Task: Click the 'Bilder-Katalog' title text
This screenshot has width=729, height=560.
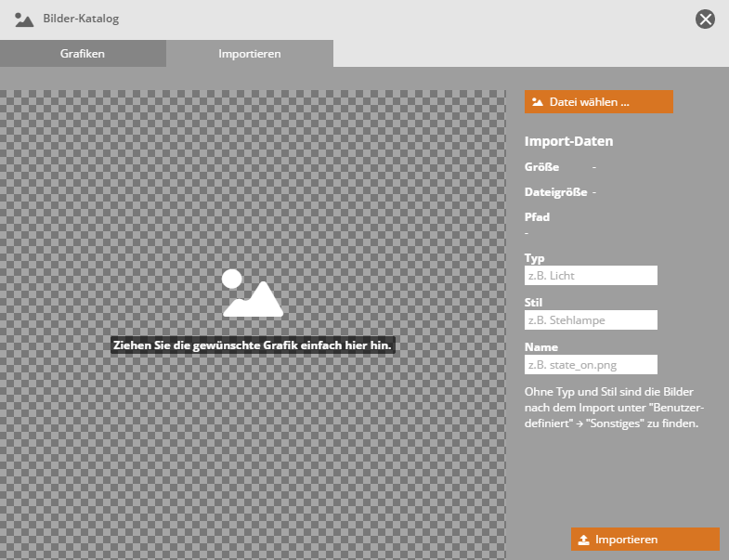Action: pyautogui.click(x=81, y=19)
